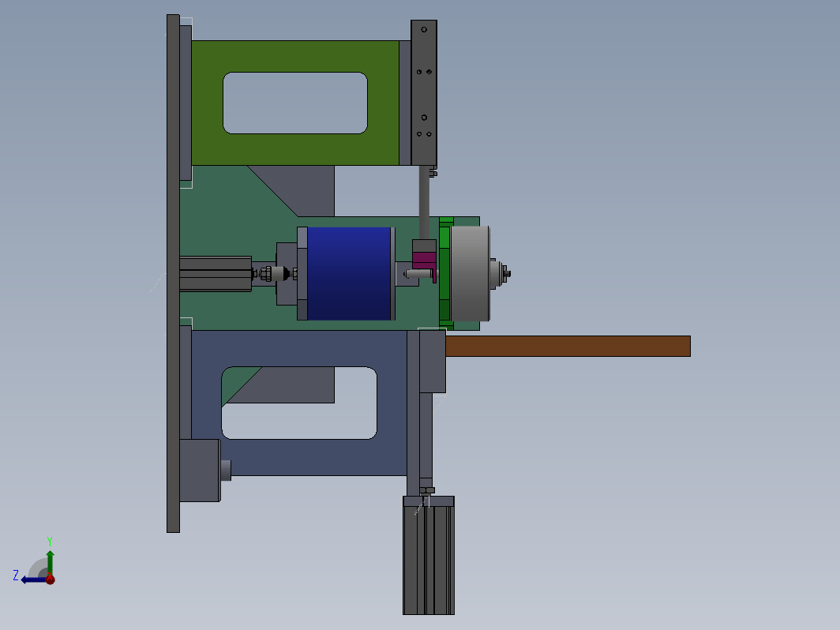Select the bright green flange ring
This screenshot has width=840, height=630.
444,273
